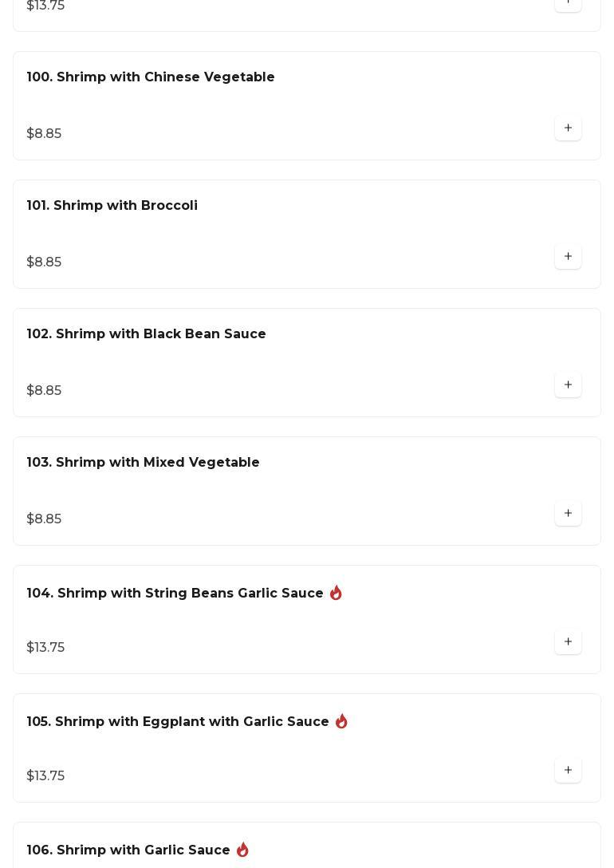The width and height of the screenshot is (614, 868).
Task: Select 102. Shrimp with Black Bean Sauce
Action: point(147,334)
